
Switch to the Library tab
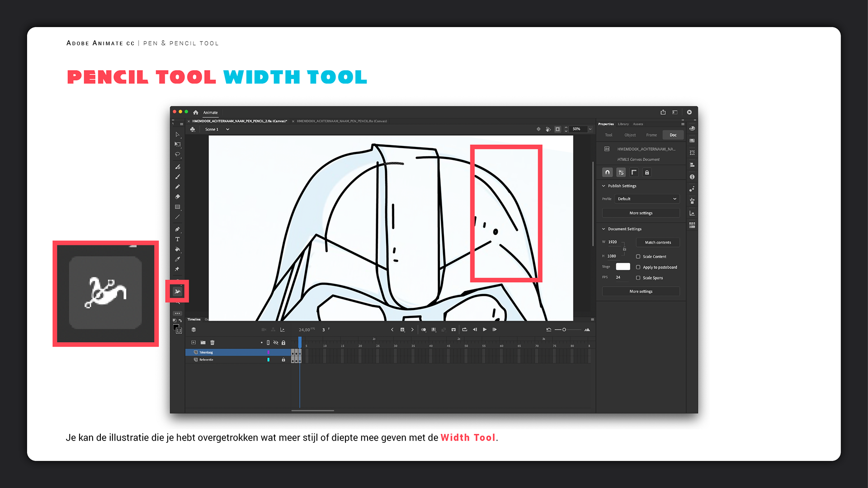[x=623, y=124]
